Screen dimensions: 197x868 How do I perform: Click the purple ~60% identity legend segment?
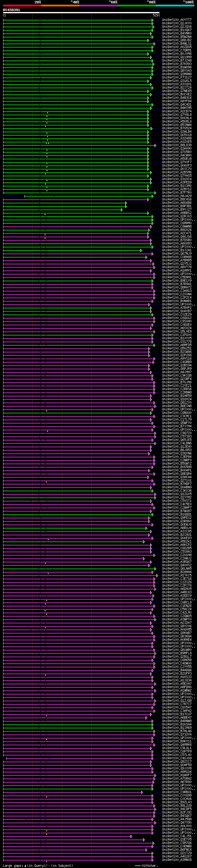[99, 6]
